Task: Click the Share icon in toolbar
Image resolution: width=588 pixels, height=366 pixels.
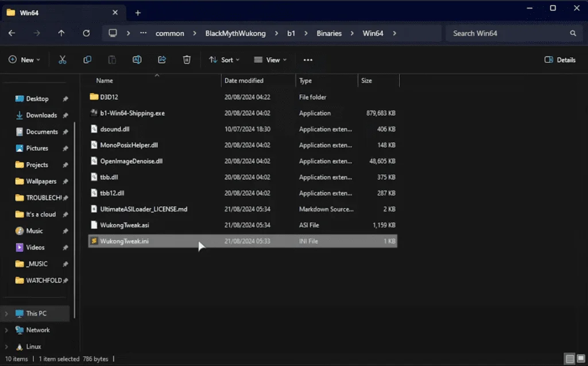Action: 161,60
